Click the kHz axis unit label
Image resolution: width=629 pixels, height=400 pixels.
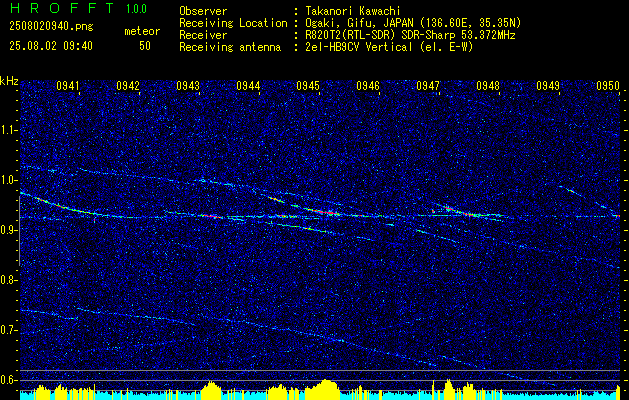pos(9,81)
